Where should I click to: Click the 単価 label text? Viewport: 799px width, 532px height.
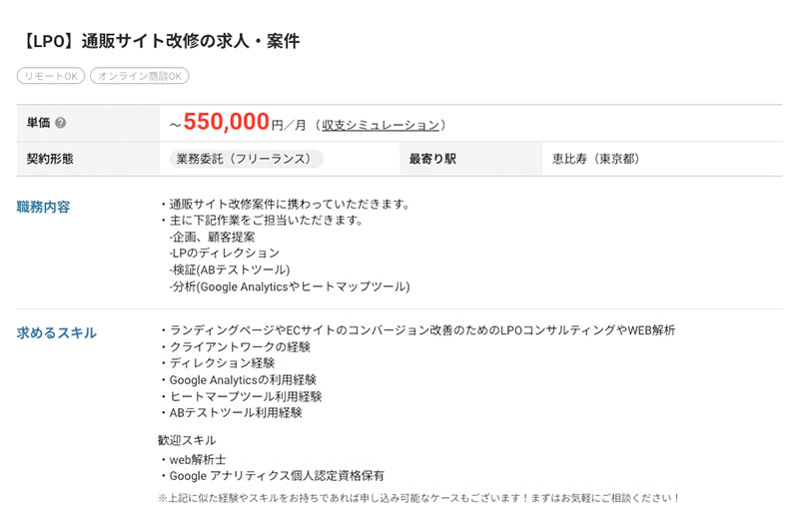point(38,123)
